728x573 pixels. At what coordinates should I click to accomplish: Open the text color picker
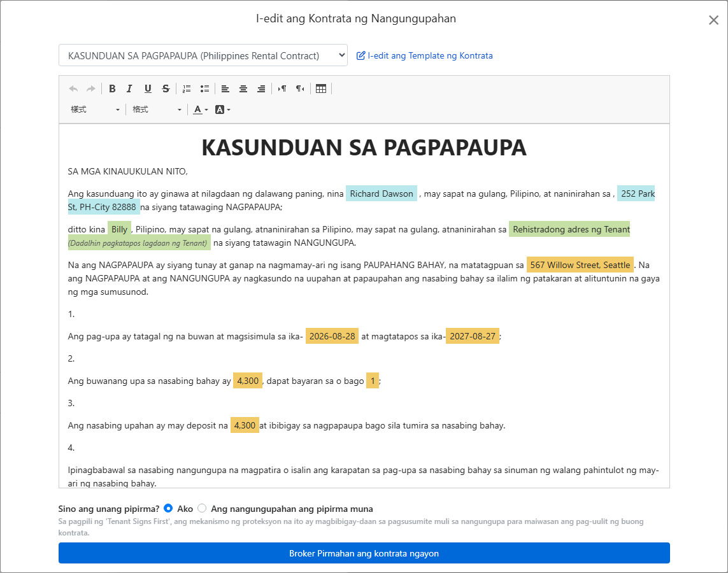coord(201,110)
